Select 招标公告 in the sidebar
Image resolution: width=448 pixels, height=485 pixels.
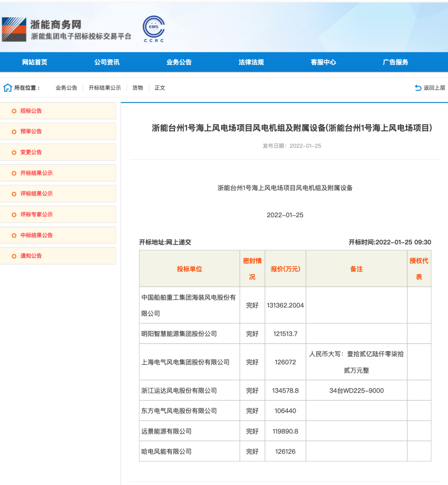[58, 111]
